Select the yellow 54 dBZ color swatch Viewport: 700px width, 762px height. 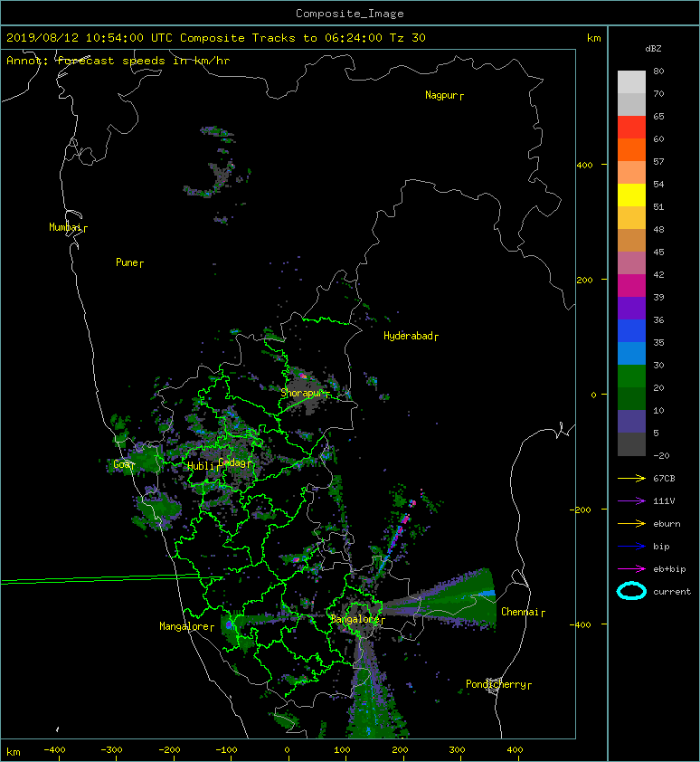click(x=631, y=195)
